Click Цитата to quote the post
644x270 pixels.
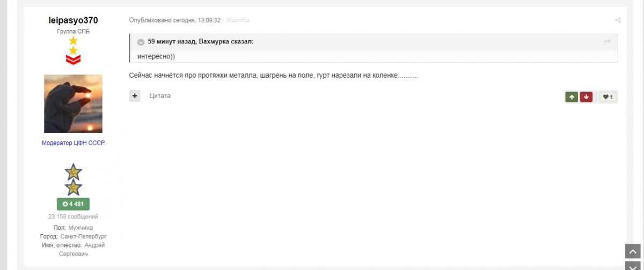(x=160, y=96)
